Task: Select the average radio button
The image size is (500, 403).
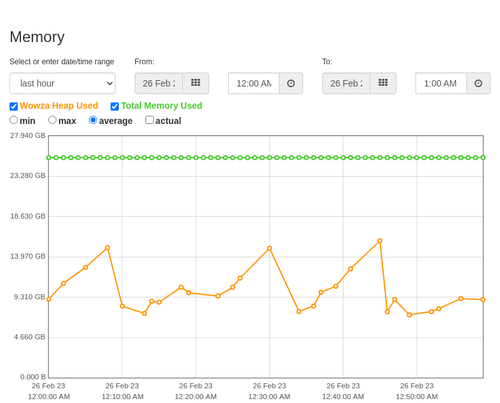Action: (93, 120)
